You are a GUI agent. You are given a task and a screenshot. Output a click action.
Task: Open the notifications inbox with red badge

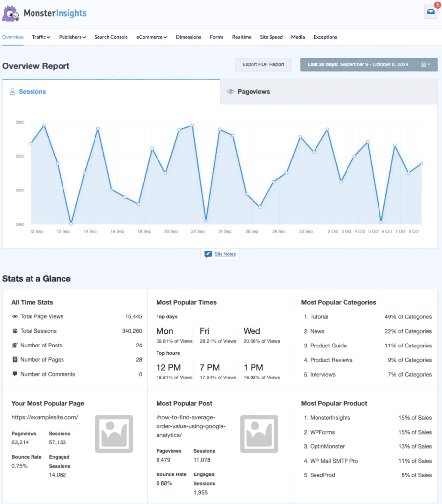tap(430, 11)
